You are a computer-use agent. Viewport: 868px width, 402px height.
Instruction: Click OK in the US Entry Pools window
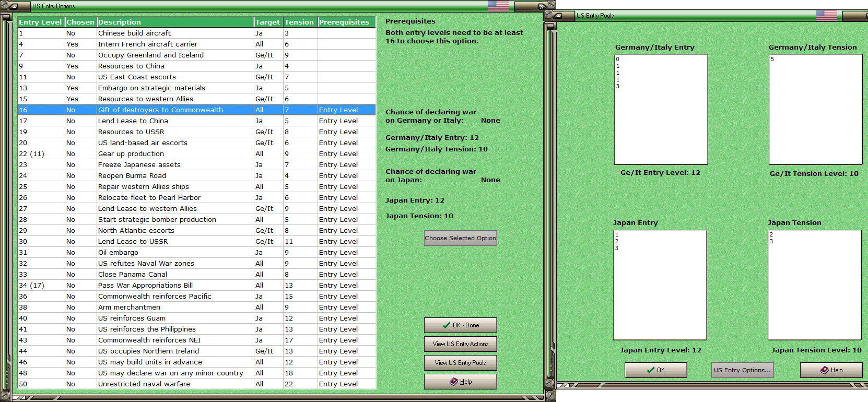point(656,370)
